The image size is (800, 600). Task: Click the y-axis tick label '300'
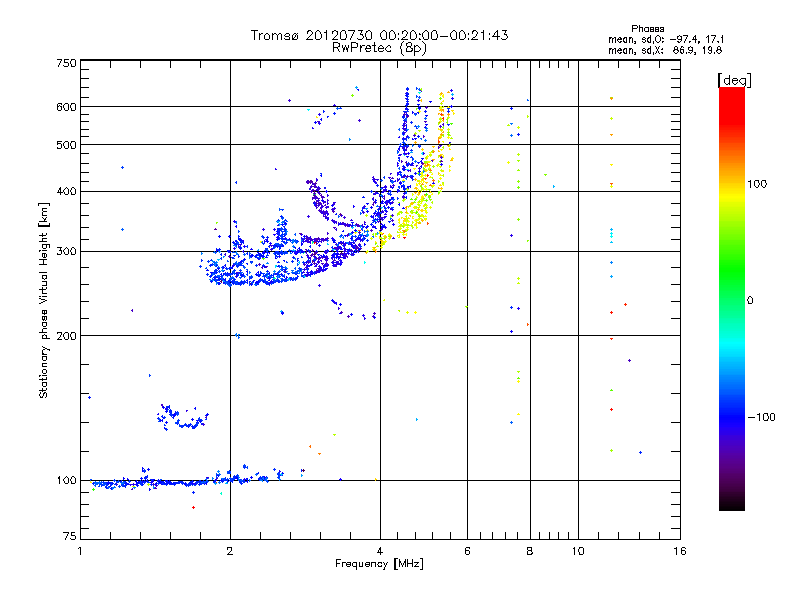pos(66,252)
